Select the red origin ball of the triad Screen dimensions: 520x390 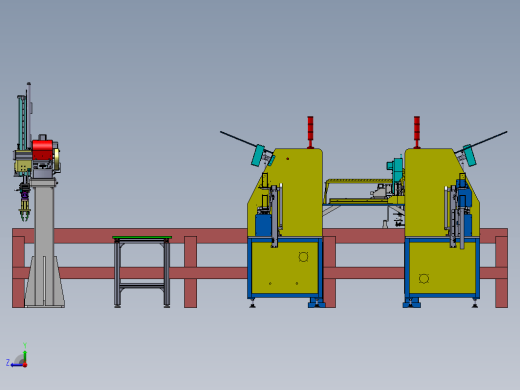click(x=25, y=365)
